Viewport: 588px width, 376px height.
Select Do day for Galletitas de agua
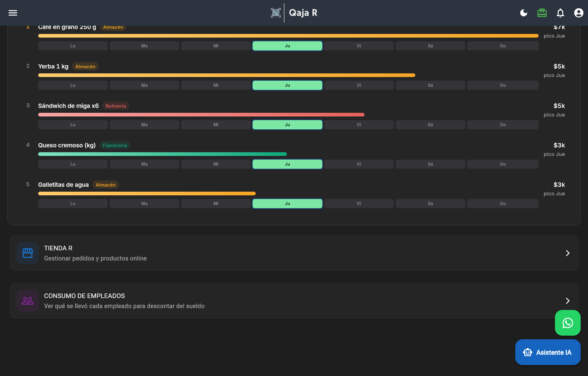coord(503,203)
